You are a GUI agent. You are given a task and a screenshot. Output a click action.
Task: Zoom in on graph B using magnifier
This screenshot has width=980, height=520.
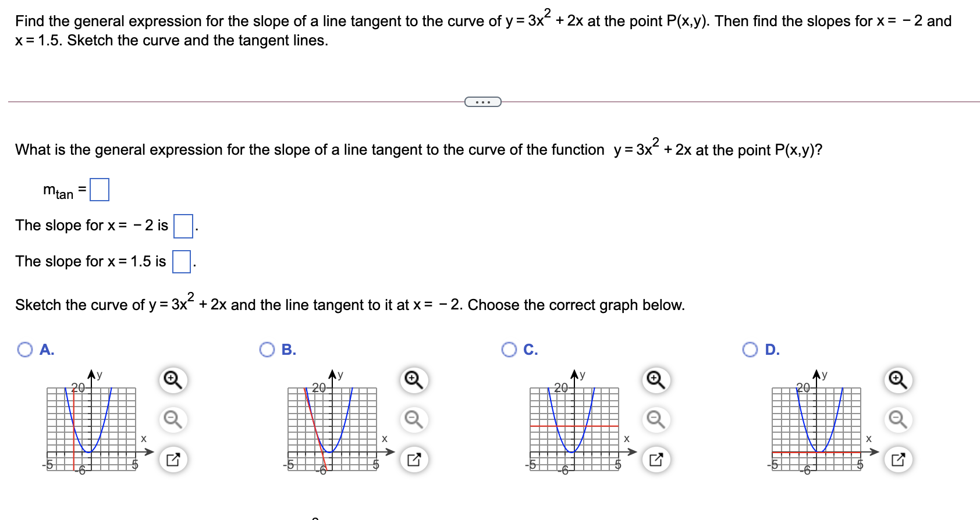(x=413, y=379)
